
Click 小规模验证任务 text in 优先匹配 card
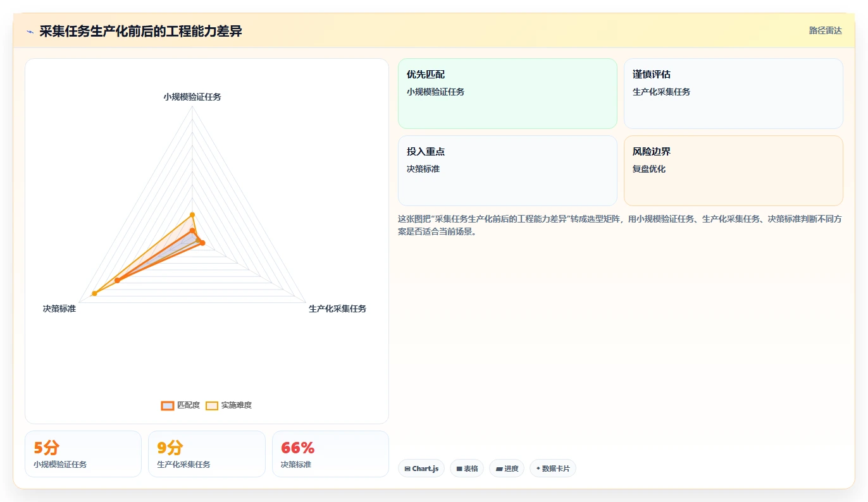point(436,92)
